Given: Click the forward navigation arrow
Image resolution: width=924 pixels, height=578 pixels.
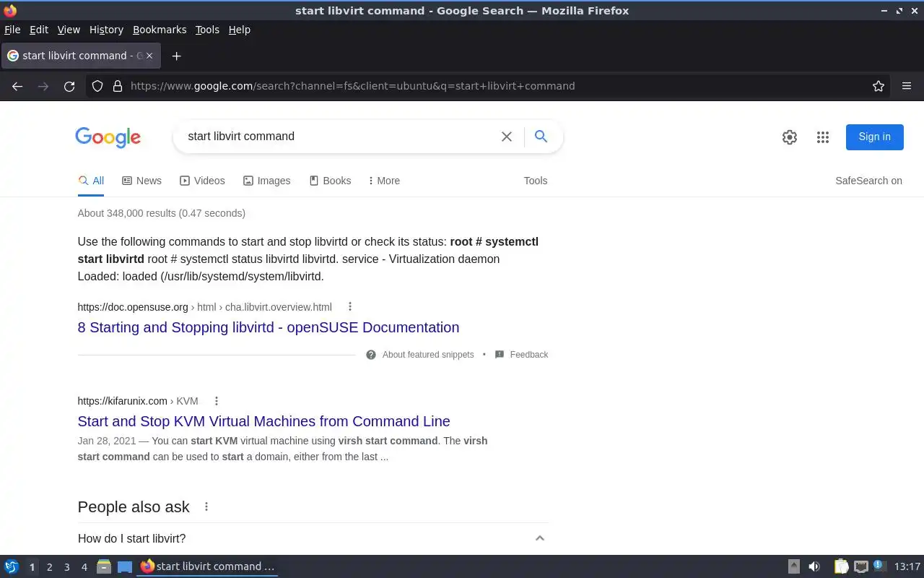Looking at the screenshot, I should click(x=43, y=86).
